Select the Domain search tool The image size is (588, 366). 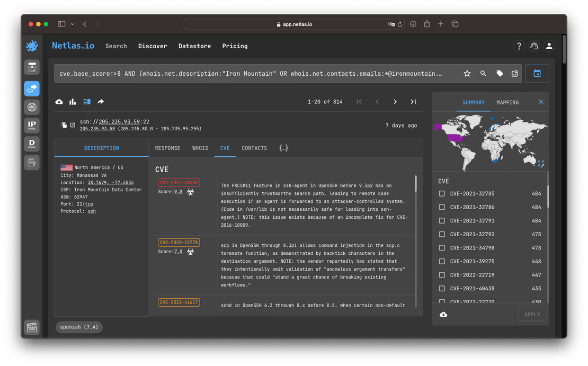(32, 143)
